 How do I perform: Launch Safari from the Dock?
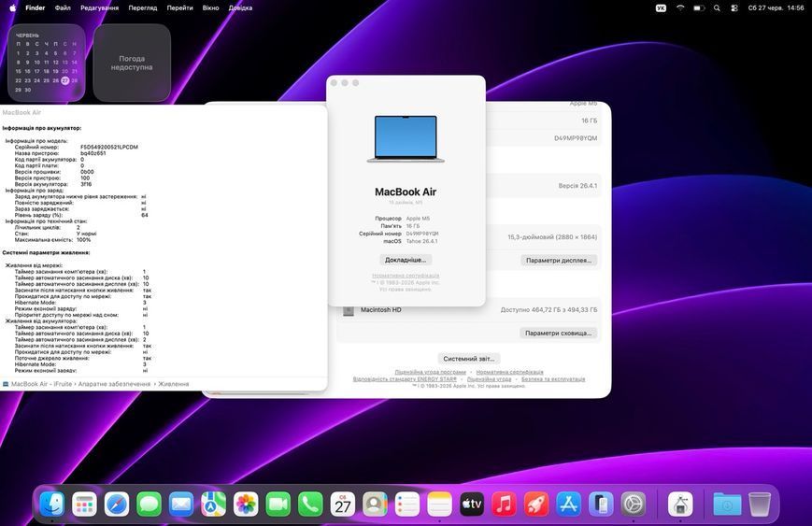[x=117, y=504]
